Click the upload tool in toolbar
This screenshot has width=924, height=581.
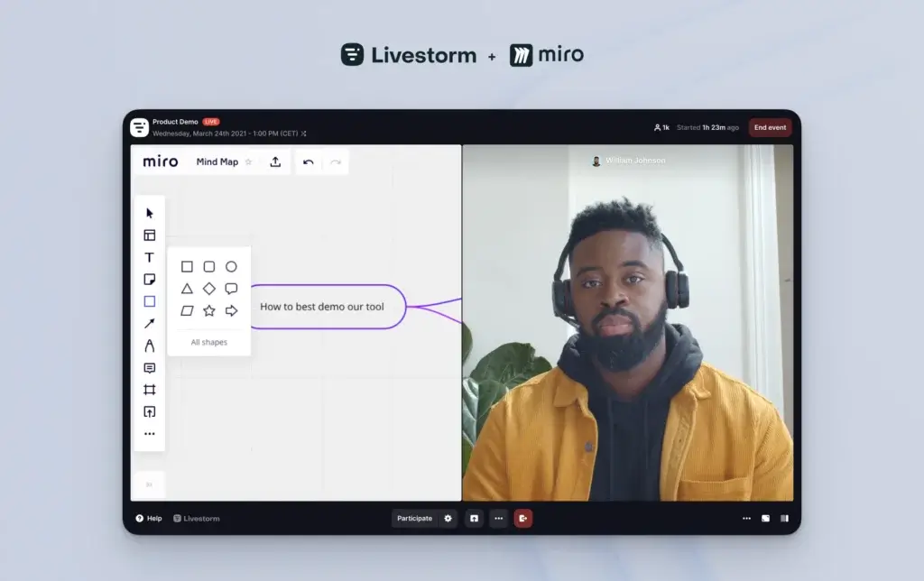tap(150, 412)
